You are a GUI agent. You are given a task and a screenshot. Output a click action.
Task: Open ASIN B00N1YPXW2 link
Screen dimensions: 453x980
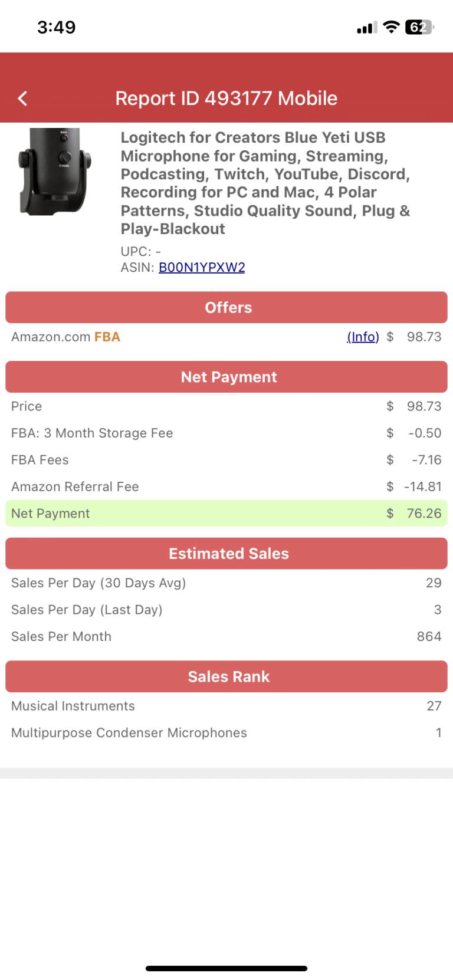[202, 268]
